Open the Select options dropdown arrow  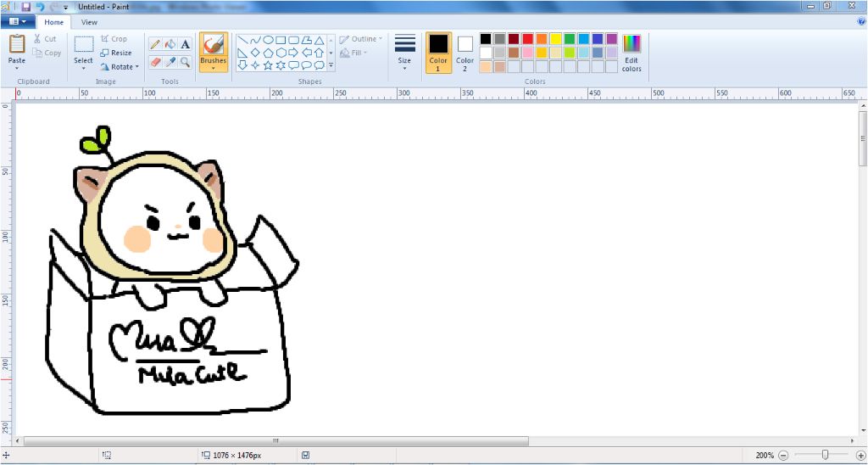84,68
